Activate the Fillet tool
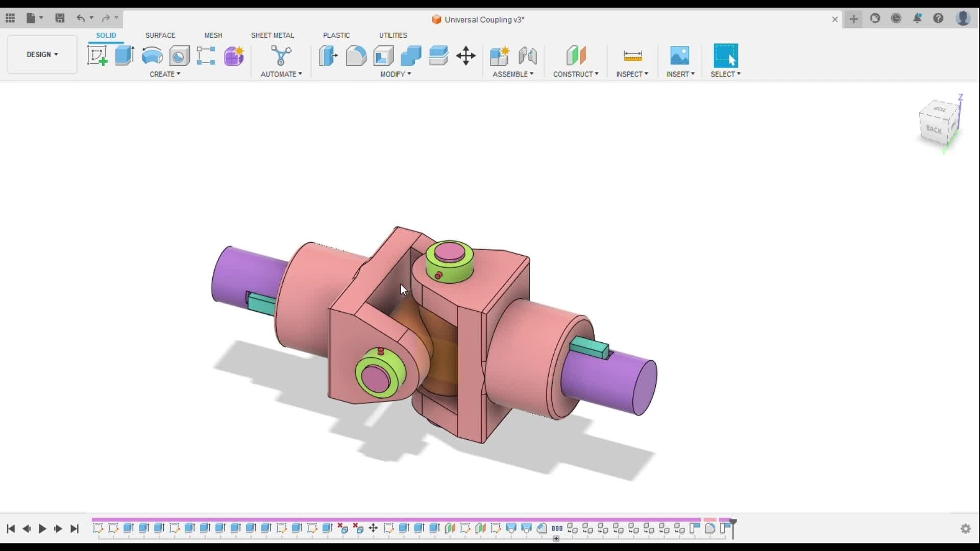 pos(356,56)
